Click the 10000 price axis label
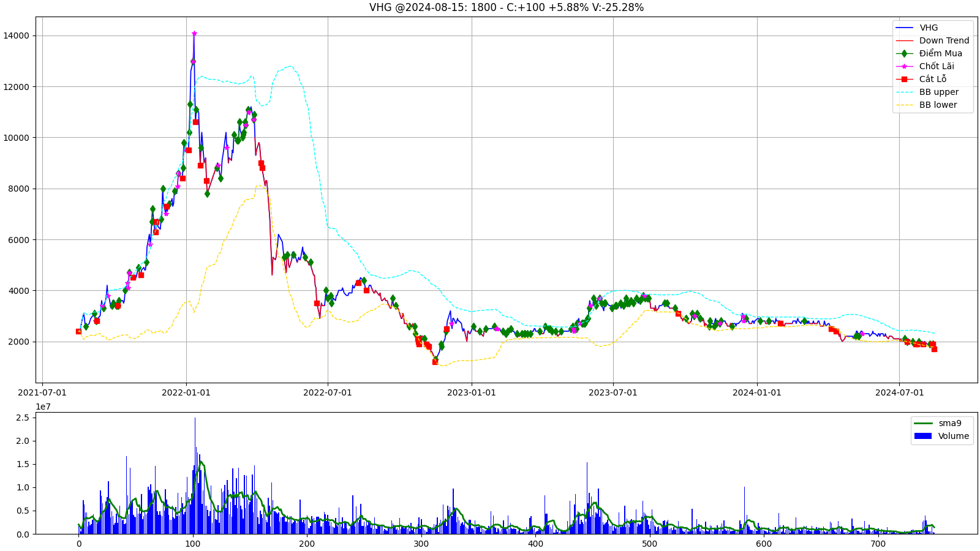Image resolution: width=980 pixels, height=551 pixels. (x=16, y=137)
